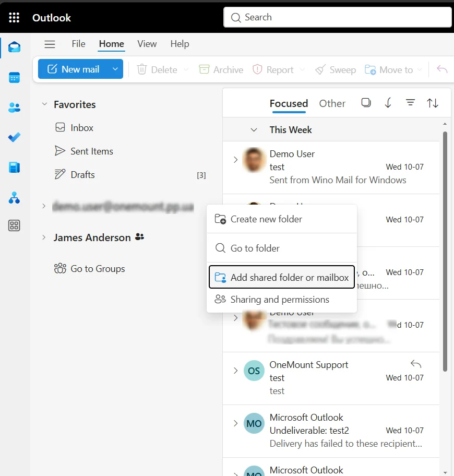Open the Help tab
Image resolution: width=454 pixels, height=476 pixels.
click(180, 44)
